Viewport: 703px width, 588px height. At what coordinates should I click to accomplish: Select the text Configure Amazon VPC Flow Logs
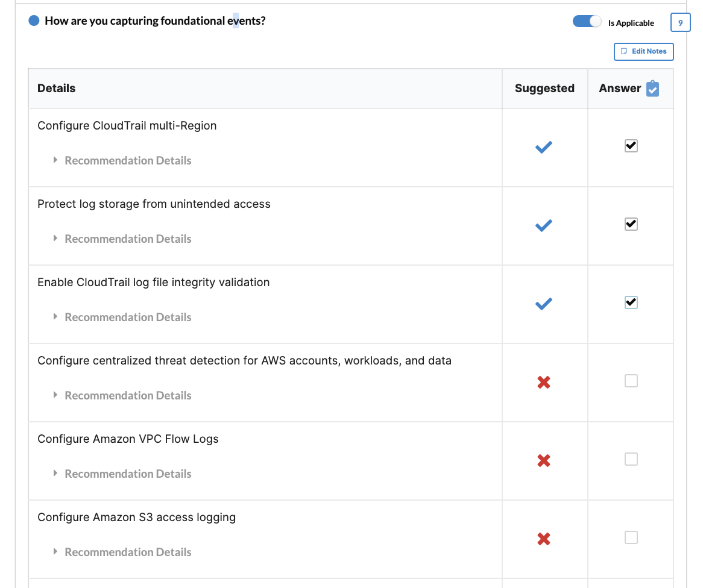(128, 439)
